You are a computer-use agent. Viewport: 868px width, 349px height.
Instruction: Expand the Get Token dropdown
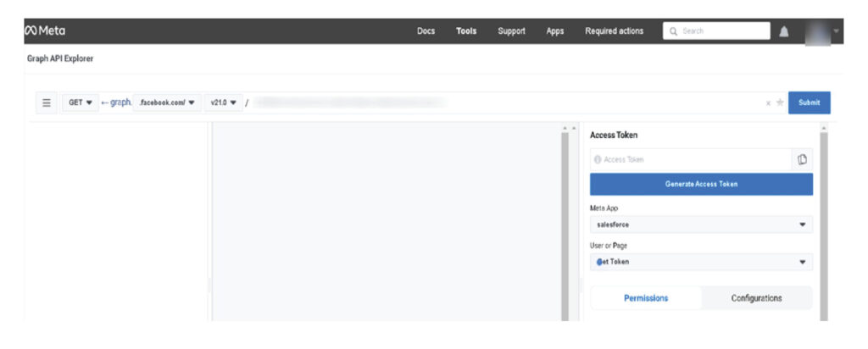click(701, 262)
